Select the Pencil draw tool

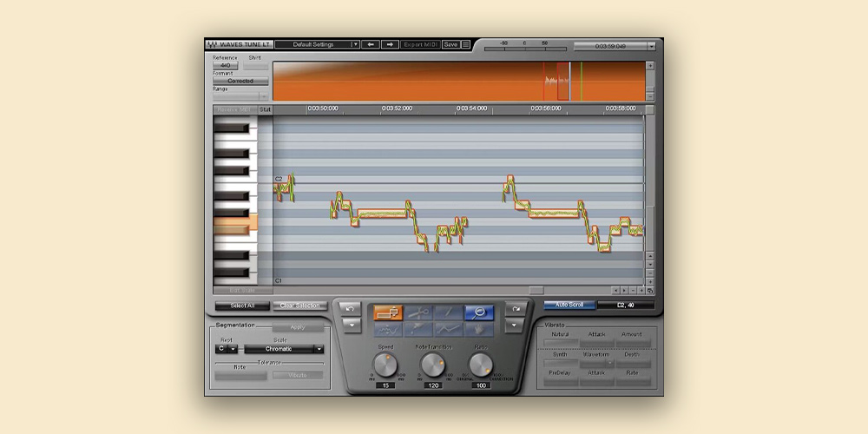click(449, 312)
